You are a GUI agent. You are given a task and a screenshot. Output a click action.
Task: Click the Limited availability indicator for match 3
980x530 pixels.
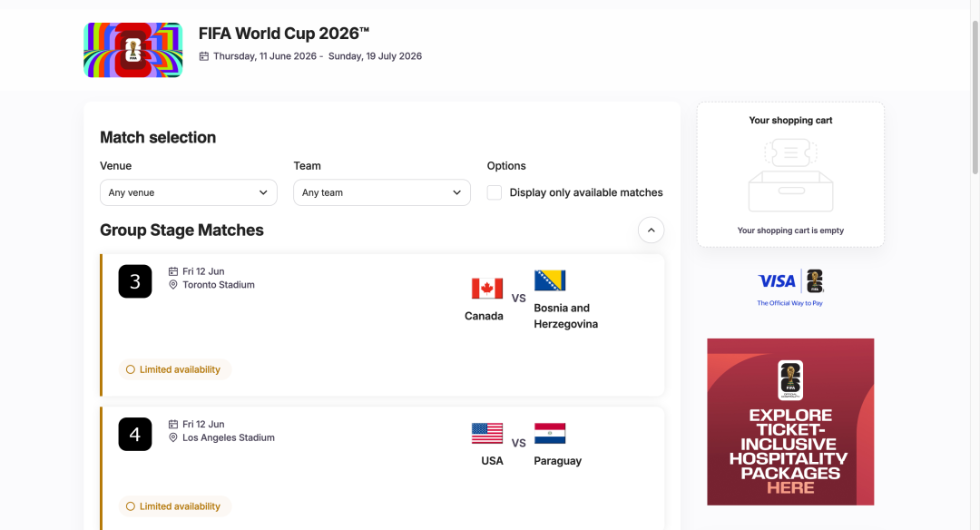174,369
